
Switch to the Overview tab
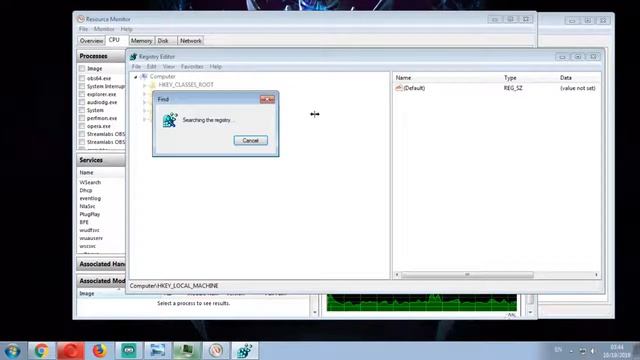click(x=91, y=41)
